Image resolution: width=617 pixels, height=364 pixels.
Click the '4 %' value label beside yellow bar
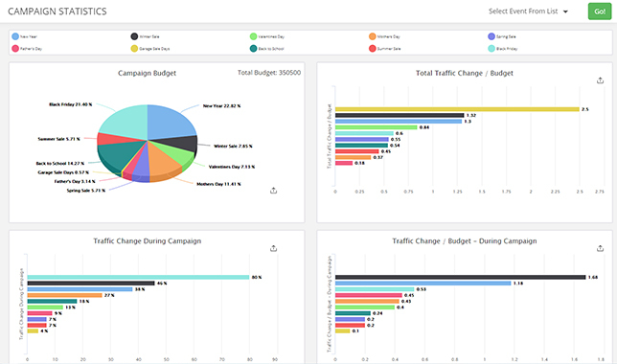click(x=44, y=330)
